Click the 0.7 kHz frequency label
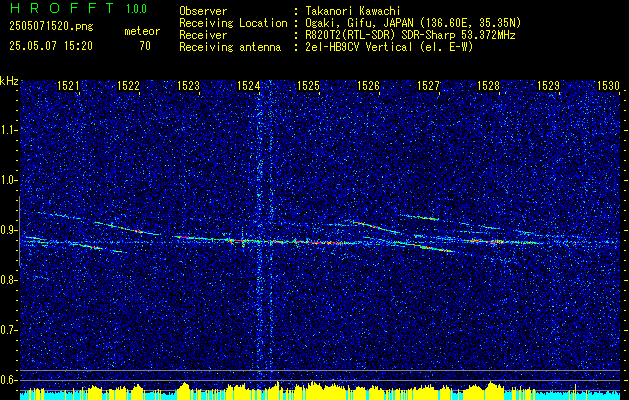This screenshot has width=629, height=400. click(x=8, y=330)
